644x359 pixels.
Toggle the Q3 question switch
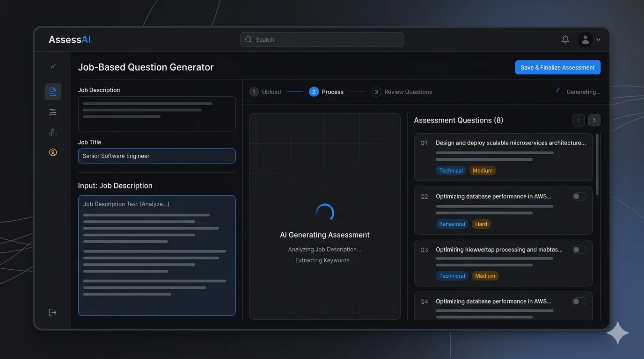pos(579,250)
